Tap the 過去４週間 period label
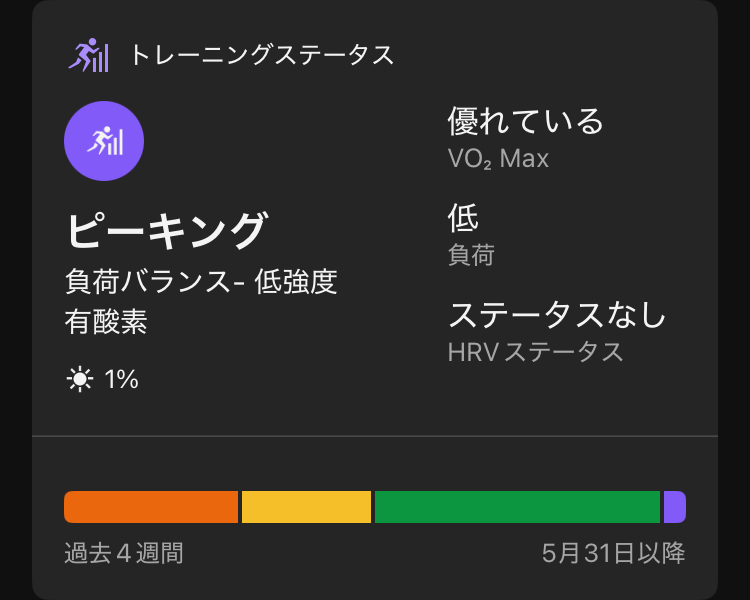This screenshot has height=600, width=750. coord(124,554)
